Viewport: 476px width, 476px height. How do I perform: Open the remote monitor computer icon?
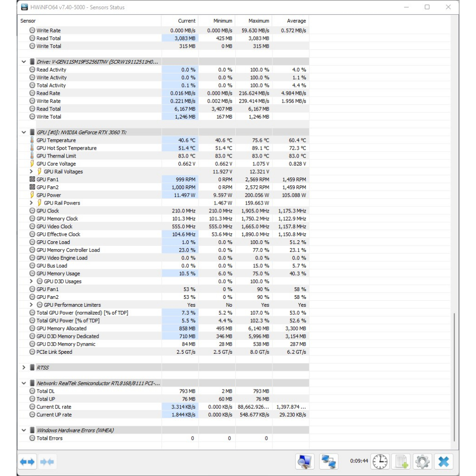click(305, 462)
